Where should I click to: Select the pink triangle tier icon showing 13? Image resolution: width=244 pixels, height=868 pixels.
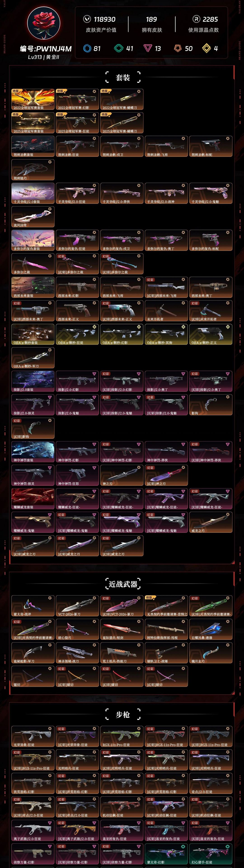click(148, 48)
